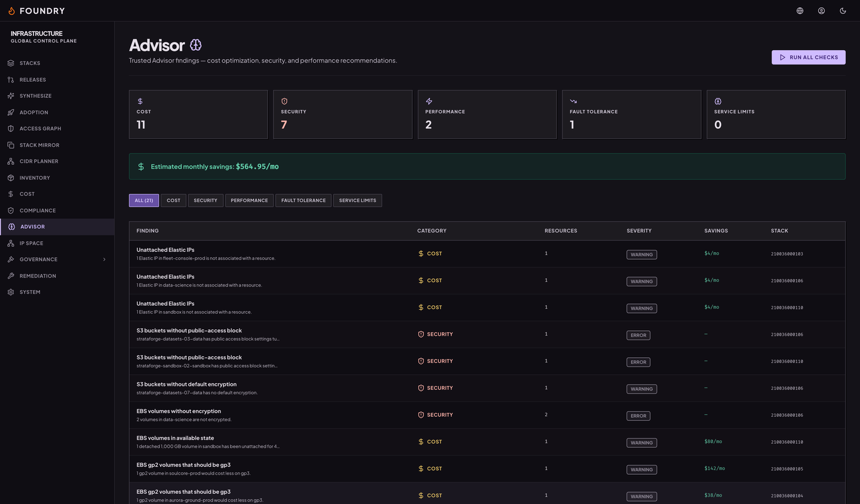Image resolution: width=860 pixels, height=504 pixels.
Task: Click the Service Limits summary card
Action: [x=776, y=115]
